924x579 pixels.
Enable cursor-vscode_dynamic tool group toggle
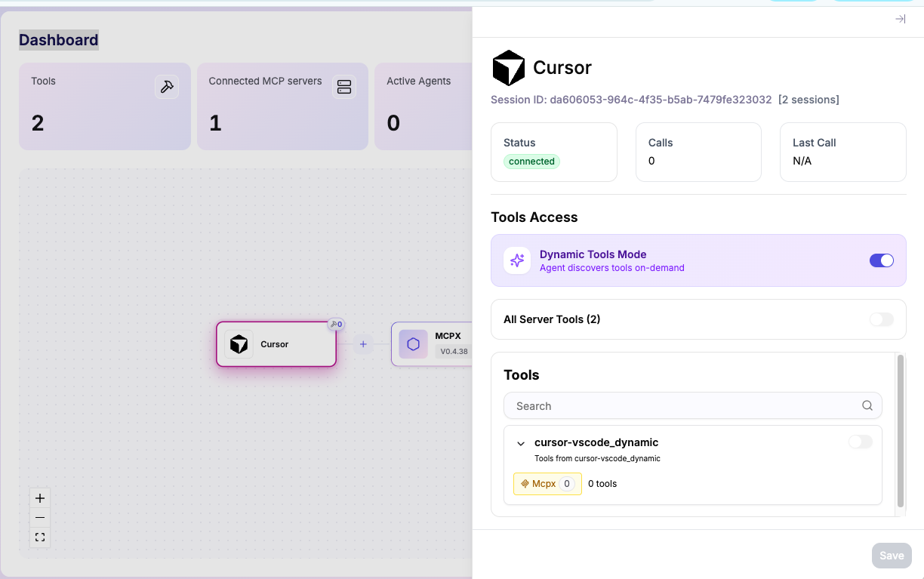860,442
